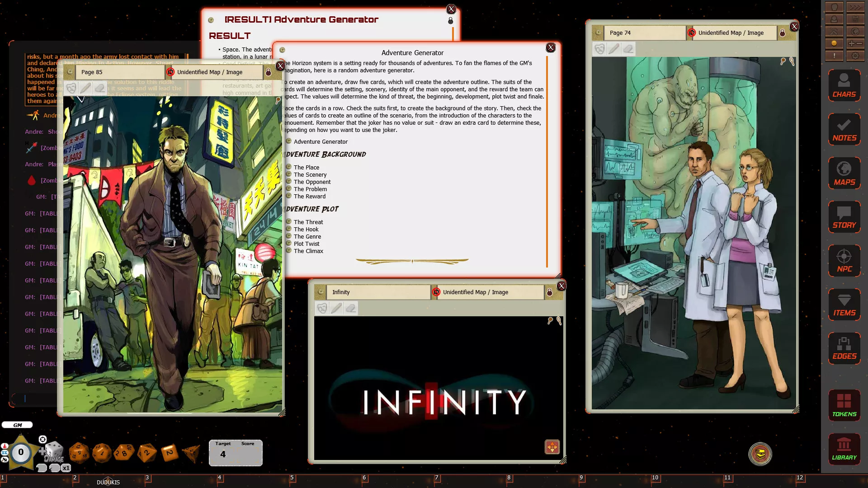Toggle the mask tool in Page 85 window
This screenshot has width=868, height=488.
(x=71, y=88)
